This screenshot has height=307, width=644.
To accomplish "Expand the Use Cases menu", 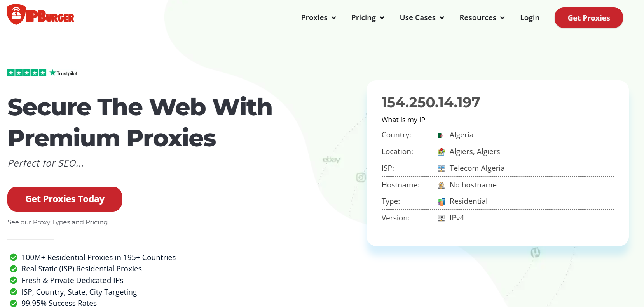I will click(x=422, y=18).
